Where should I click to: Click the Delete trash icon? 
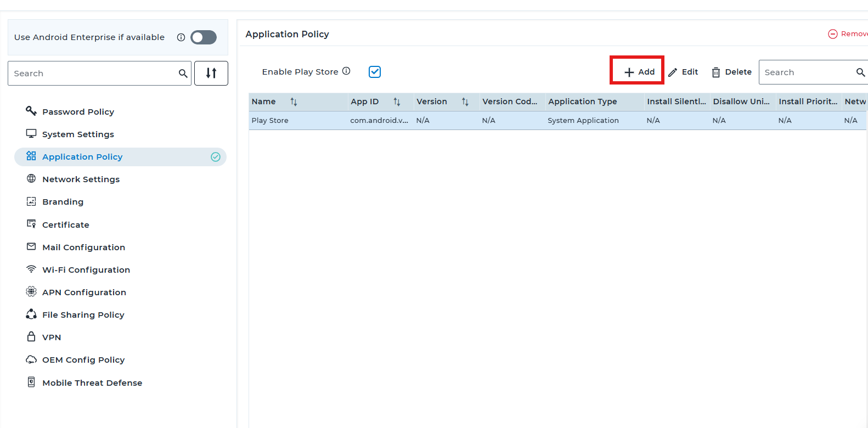[716, 72]
